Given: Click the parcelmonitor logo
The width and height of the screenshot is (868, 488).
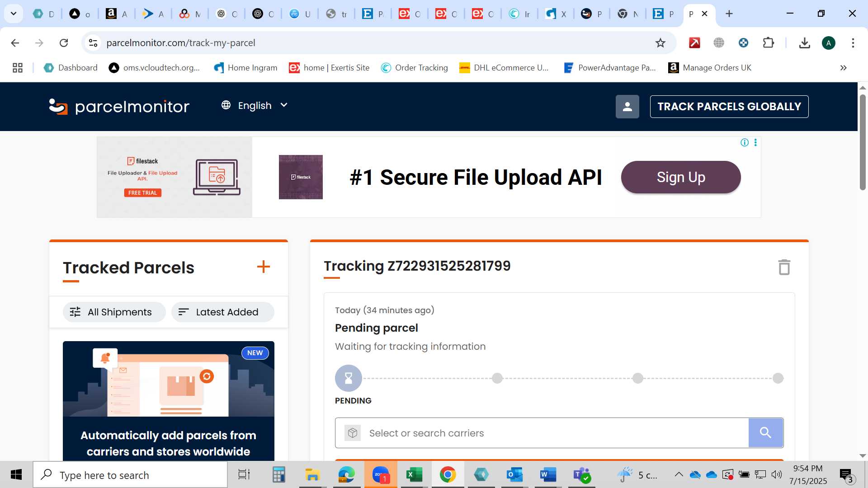Looking at the screenshot, I should pyautogui.click(x=119, y=107).
